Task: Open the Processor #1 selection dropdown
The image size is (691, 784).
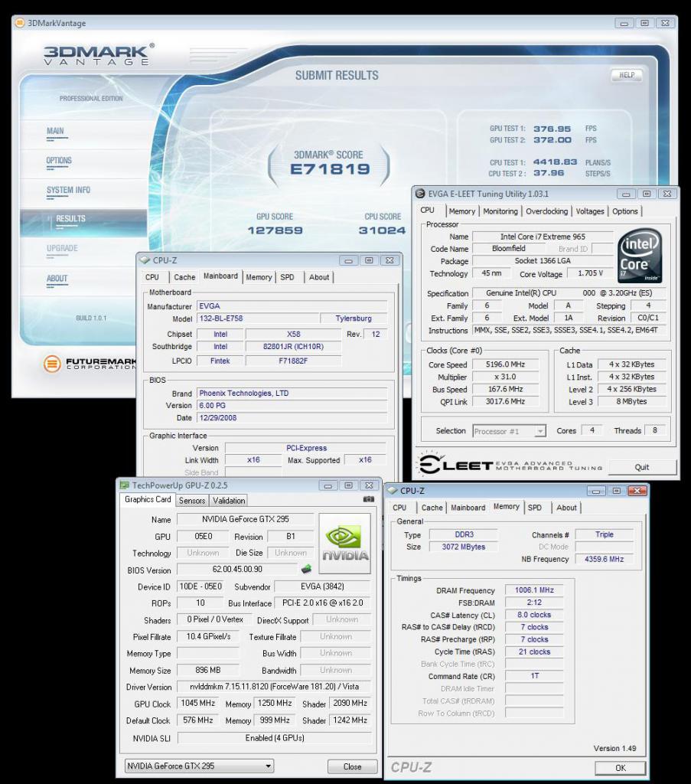Action: pos(509,431)
